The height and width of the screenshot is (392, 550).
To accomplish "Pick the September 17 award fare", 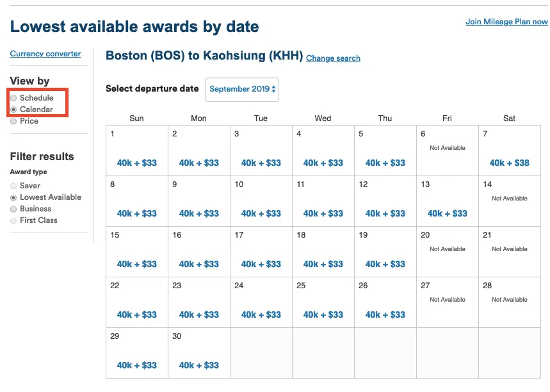I will [x=261, y=264].
